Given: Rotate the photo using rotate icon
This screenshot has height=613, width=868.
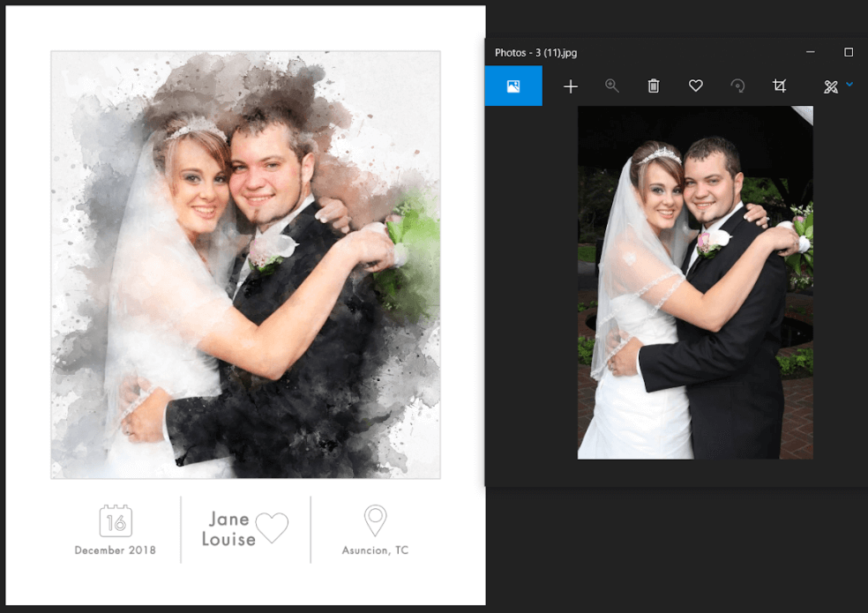Looking at the screenshot, I should tap(738, 86).
